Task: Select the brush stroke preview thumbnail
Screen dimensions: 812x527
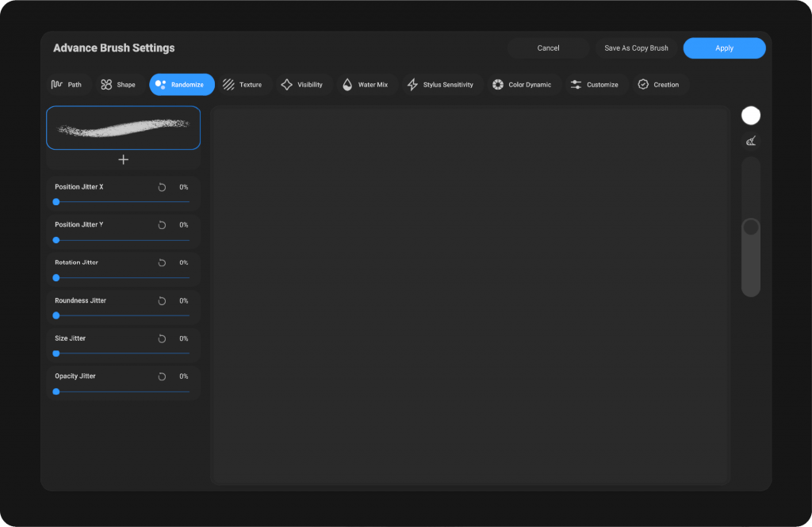Action: click(x=123, y=128)
